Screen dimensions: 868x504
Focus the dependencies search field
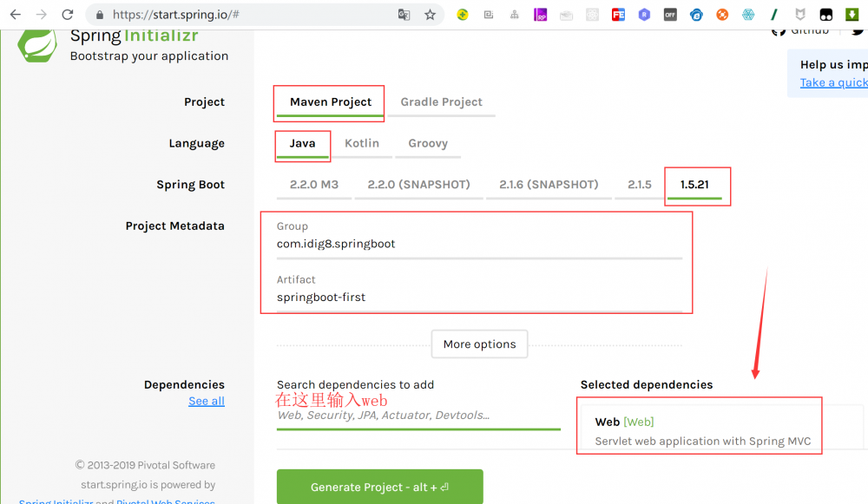pos(418,416)
